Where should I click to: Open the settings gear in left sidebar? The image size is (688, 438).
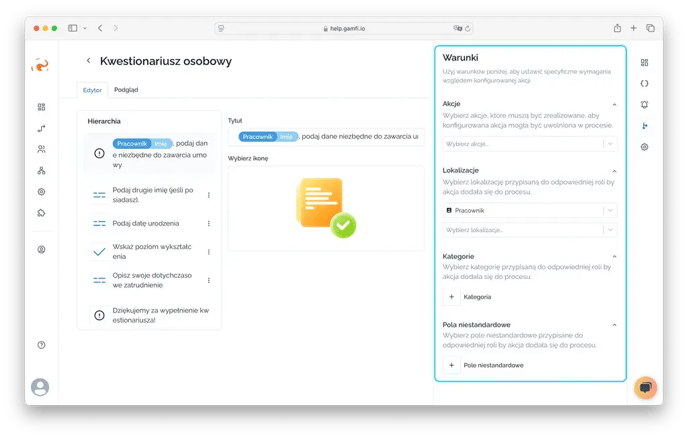coord(41,191)
